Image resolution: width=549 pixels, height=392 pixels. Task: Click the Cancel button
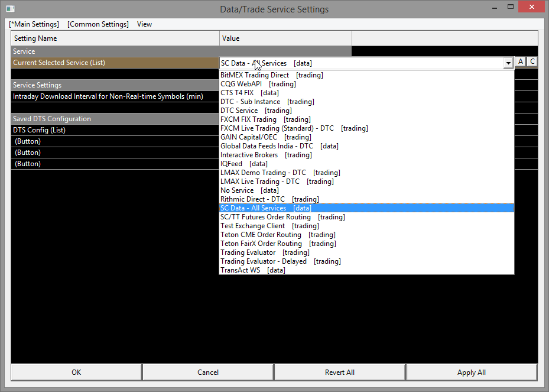tap(208, 372)
